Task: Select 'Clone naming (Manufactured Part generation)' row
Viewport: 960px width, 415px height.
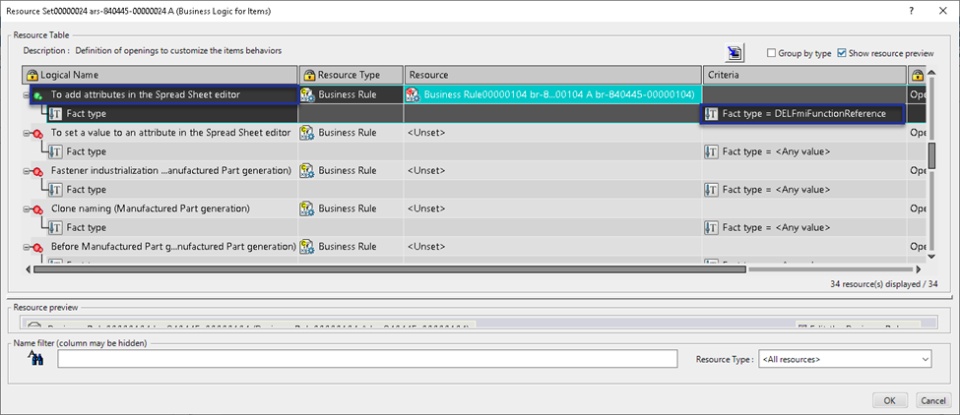Action: point(150,209)
